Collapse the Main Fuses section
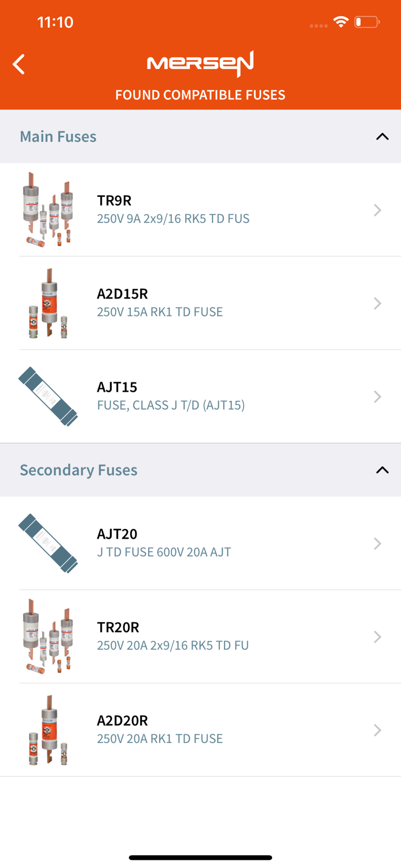The image size is (401, 868). [x=382, y=136]
